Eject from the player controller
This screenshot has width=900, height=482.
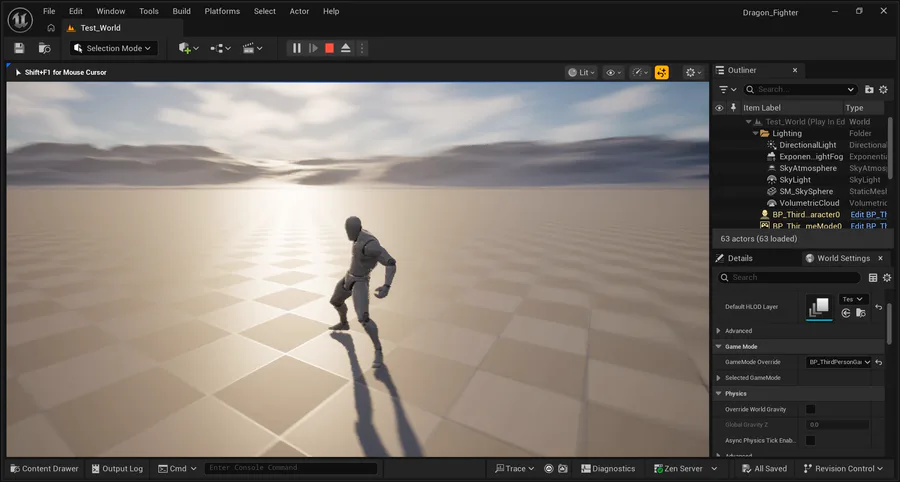[x=346, y=48]
